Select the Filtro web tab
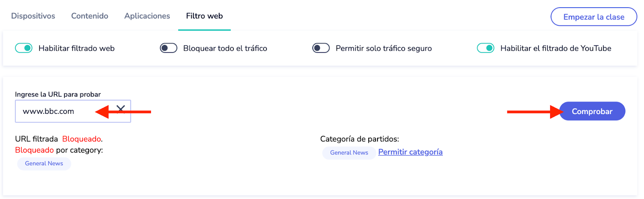 (204, 16)
